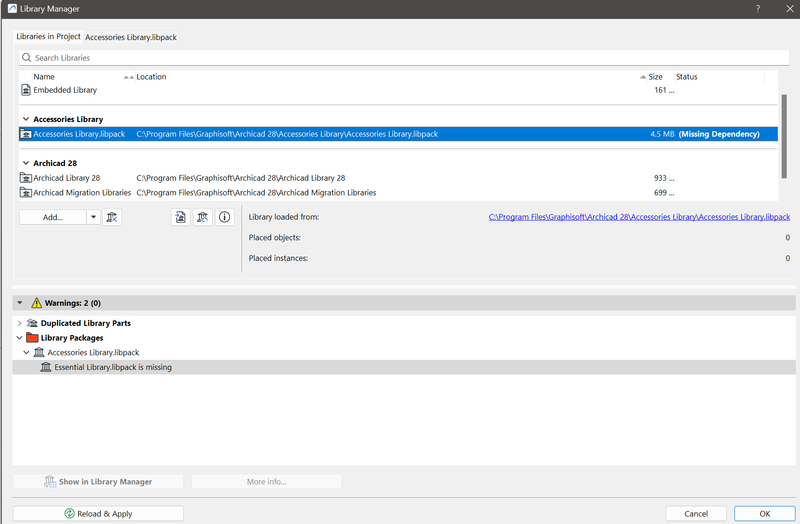Click the red Library Packages folder icon

click(x=33, y=338)
